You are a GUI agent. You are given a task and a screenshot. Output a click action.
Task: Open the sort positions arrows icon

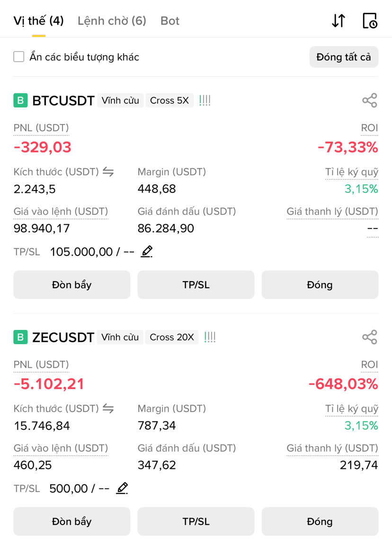[x=339, y=20]
